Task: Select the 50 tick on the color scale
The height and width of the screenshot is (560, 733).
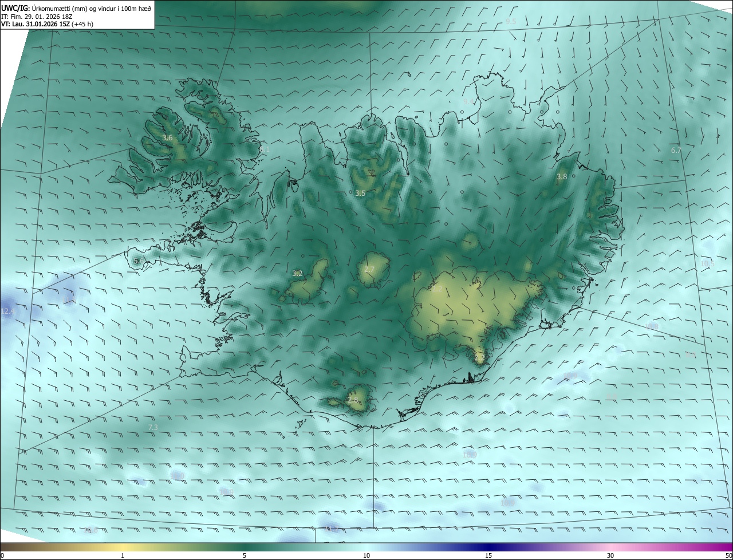Action: click(728, 555)
